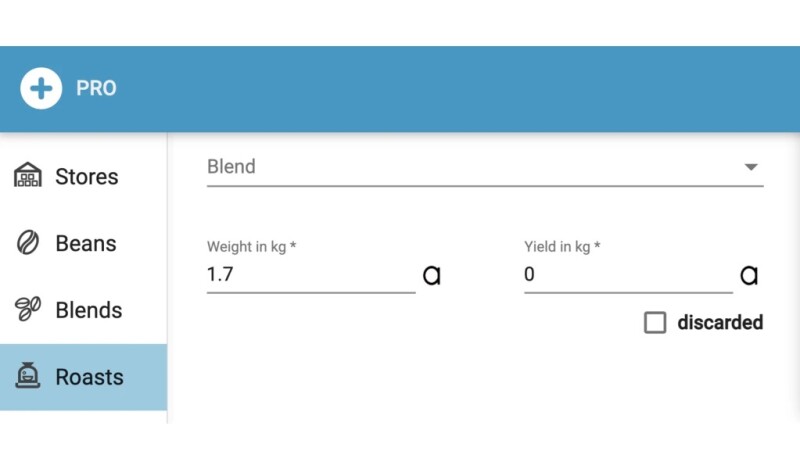Select the Roasts sidebar entry
This screenshot has height=469, width=800.
tap(89, 378)
